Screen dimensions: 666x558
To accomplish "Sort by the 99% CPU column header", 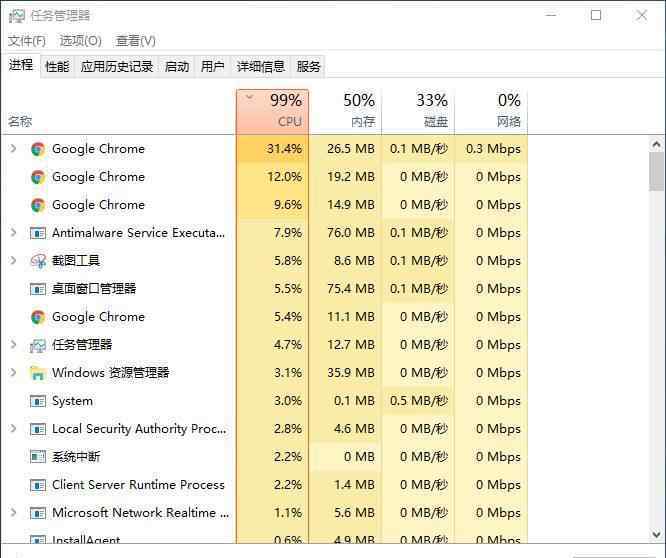I will [272, 111].
